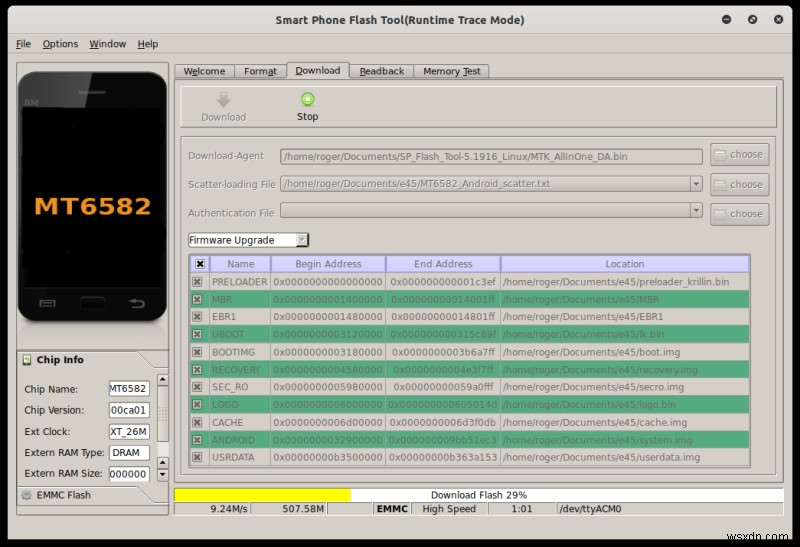Click choose button for Scatter-loading File
The image size is (800, 547).
pyautogui.click(x=739, y=185)
